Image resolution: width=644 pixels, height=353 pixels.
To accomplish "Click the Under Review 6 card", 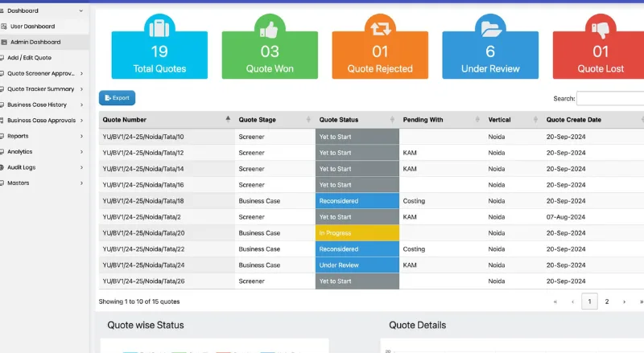I will (x=490, y=55).
